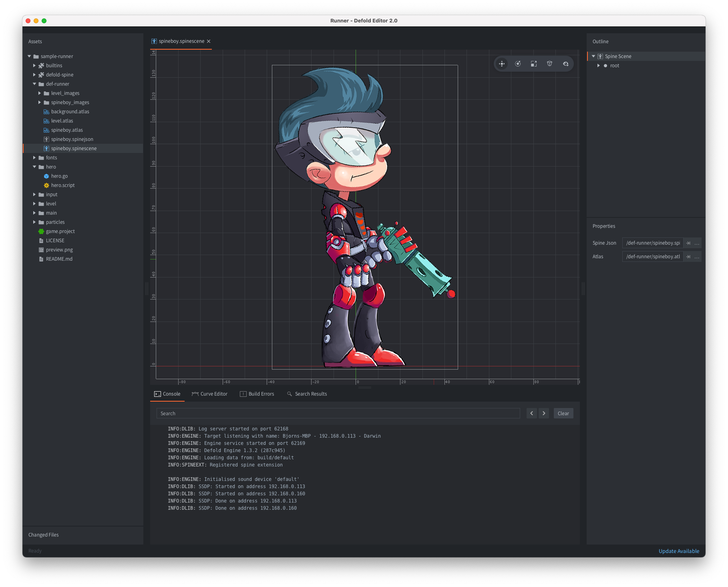The height and width of the screenshot is (587, 728).
Task: Collapse the Spine Scene outline node
Action: 593,56
